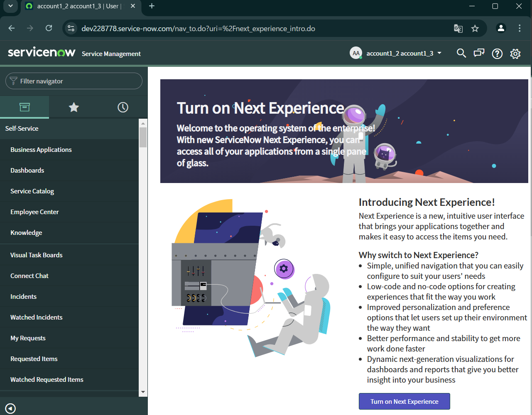Screen dimensions: 532x415
Task: Open a new browser tab
Action: tap(152, 6)
